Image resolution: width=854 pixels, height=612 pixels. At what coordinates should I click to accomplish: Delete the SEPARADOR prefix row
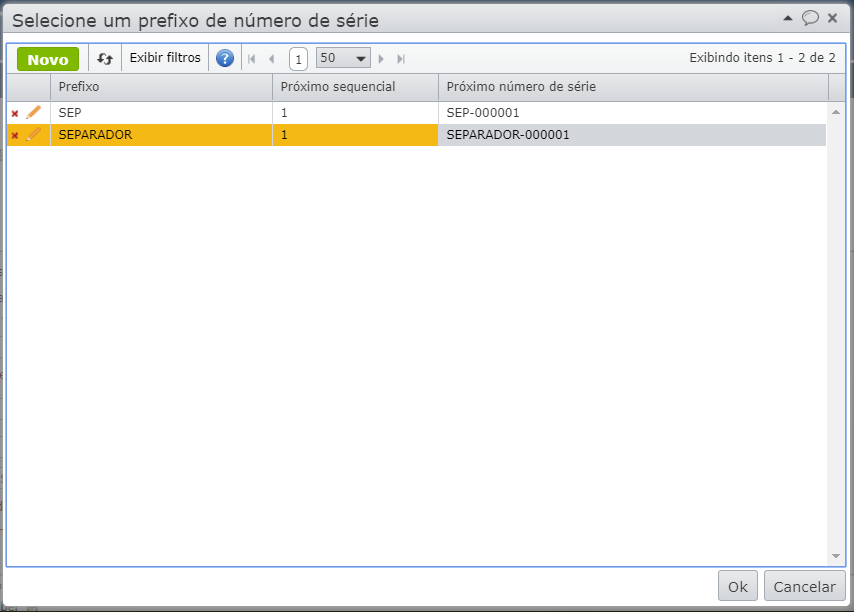pos(15,135)
